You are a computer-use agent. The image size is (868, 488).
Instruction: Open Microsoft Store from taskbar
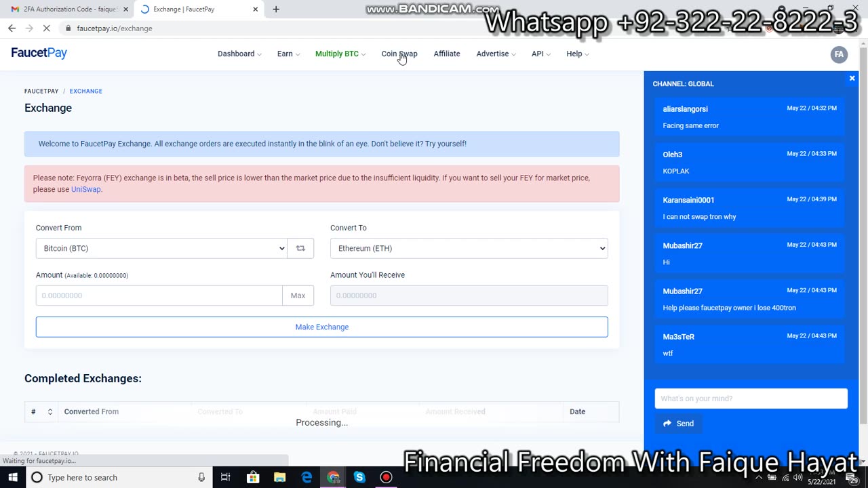click(253, 477)
